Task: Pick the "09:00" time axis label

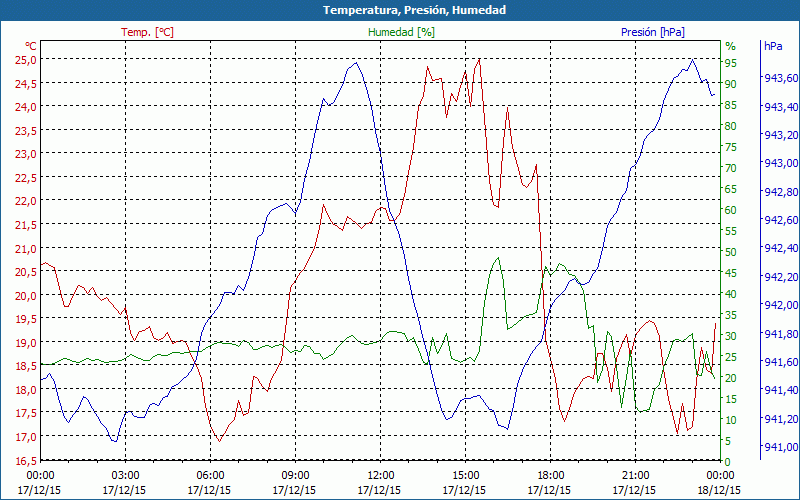Action: [x=295, y=475]
